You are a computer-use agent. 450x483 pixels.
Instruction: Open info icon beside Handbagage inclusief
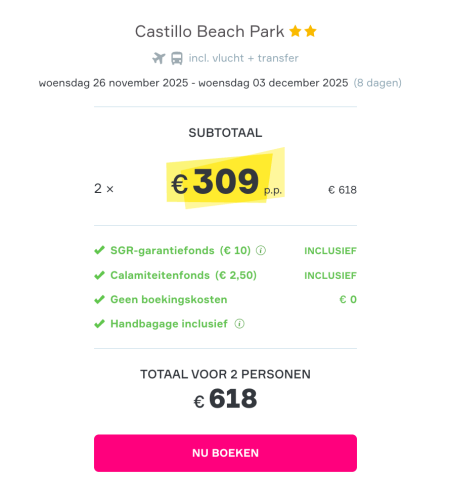[239, 324]
